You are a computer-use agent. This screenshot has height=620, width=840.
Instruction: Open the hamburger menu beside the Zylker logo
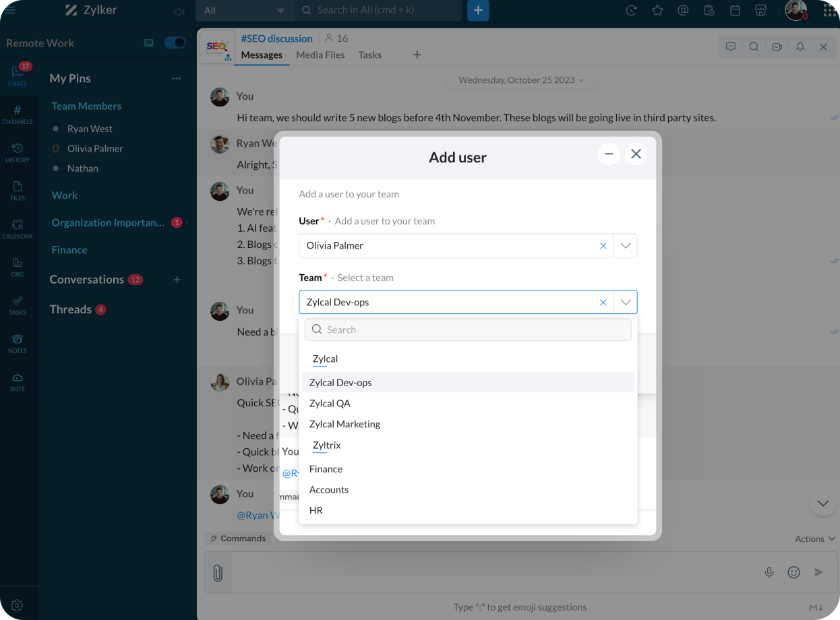point(9,11)
